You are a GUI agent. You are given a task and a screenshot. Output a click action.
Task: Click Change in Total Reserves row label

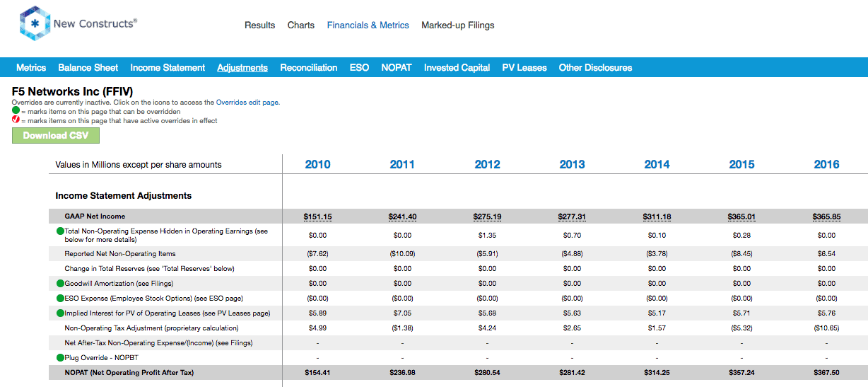coord(149,269)
